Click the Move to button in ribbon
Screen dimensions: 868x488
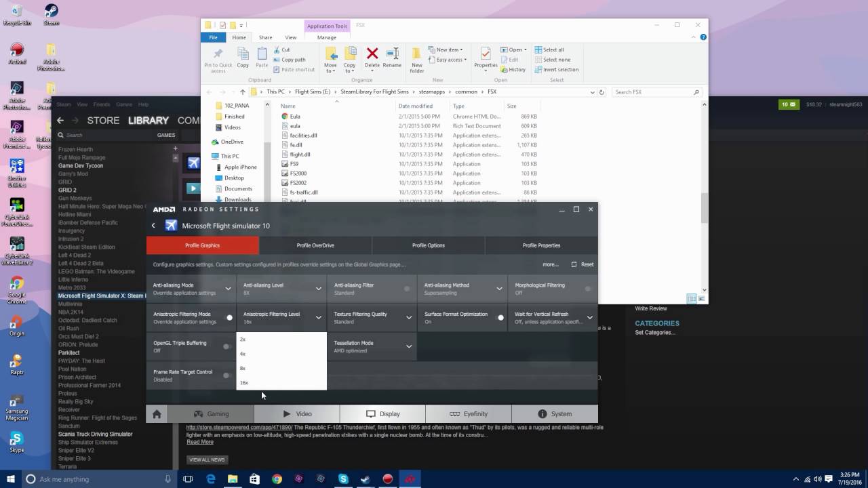click(x=330, y=60)
